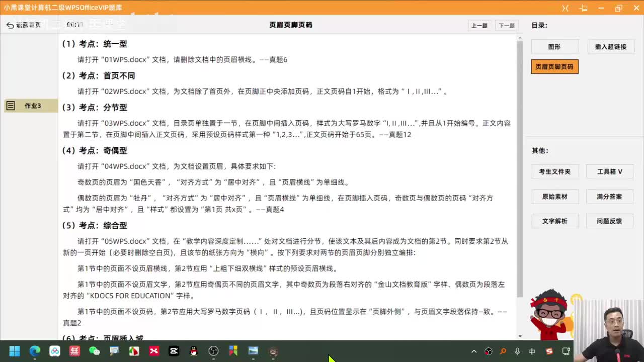Open 考生文件夹 folder
The height and width of the screenshot is (362, 644).
point(555,171)
